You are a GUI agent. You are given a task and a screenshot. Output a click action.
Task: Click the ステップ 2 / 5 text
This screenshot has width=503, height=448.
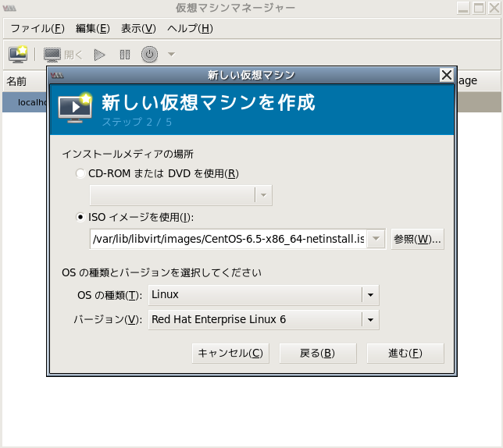coord(137,122)
